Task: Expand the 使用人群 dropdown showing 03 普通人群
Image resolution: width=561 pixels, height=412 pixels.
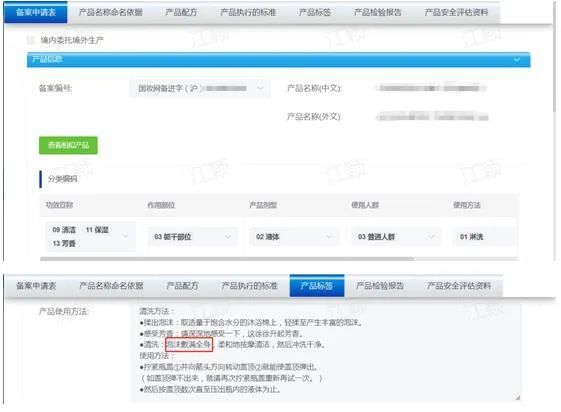Action: (x=396, y=237)
